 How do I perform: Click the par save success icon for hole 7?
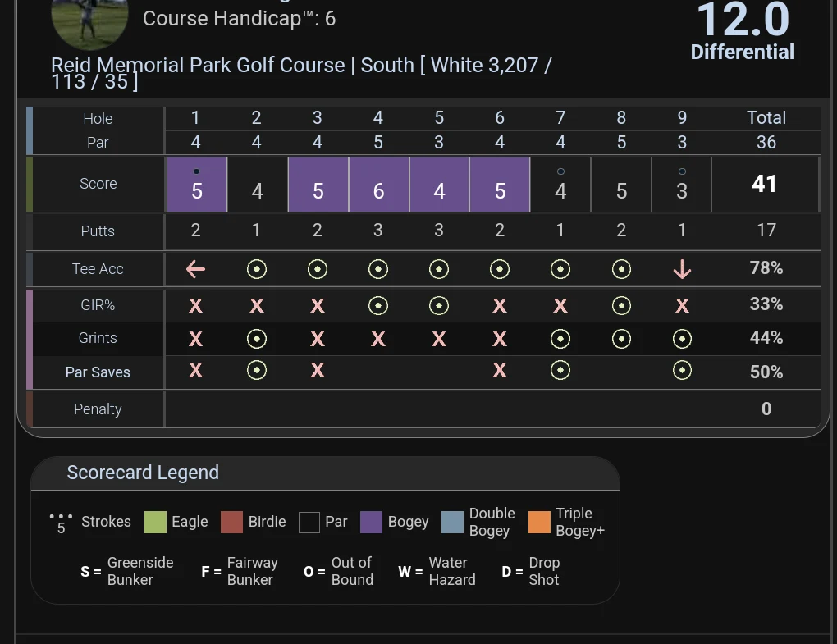click(x=560, y=371)
